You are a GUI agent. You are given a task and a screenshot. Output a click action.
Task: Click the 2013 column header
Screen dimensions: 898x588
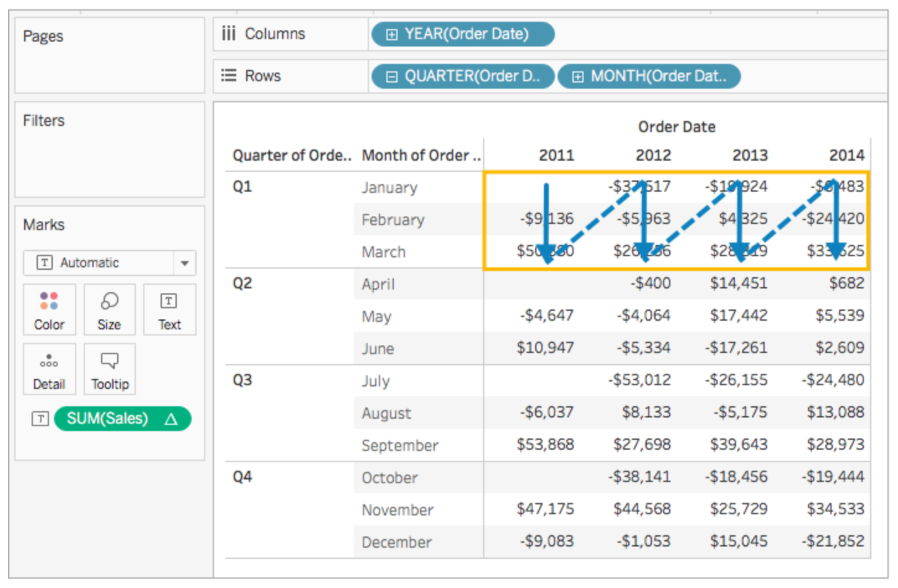tap(750, 155)
